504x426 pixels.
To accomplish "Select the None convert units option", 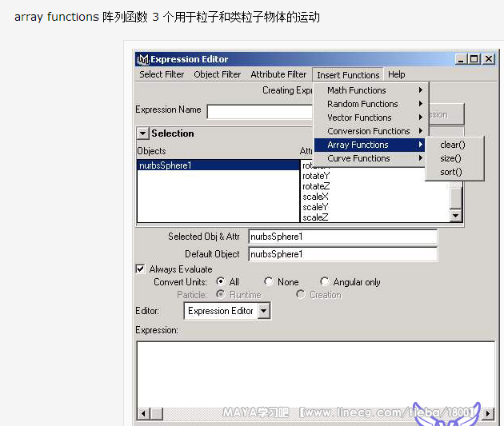I will point(269,282).
